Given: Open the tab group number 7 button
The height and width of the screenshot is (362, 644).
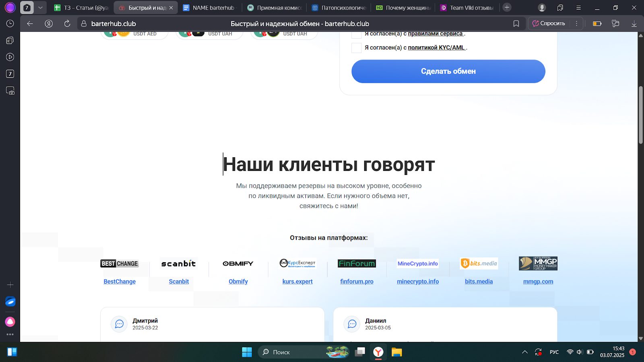Looking at the screenshot, I should pyautogui.click(x=27, y=8).
